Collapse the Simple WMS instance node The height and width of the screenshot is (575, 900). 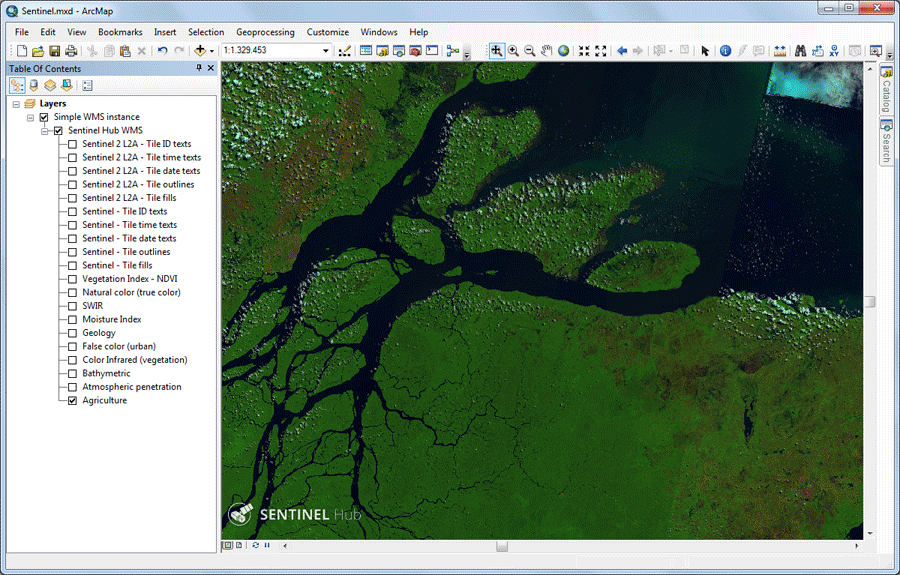(x=30, y=118)
